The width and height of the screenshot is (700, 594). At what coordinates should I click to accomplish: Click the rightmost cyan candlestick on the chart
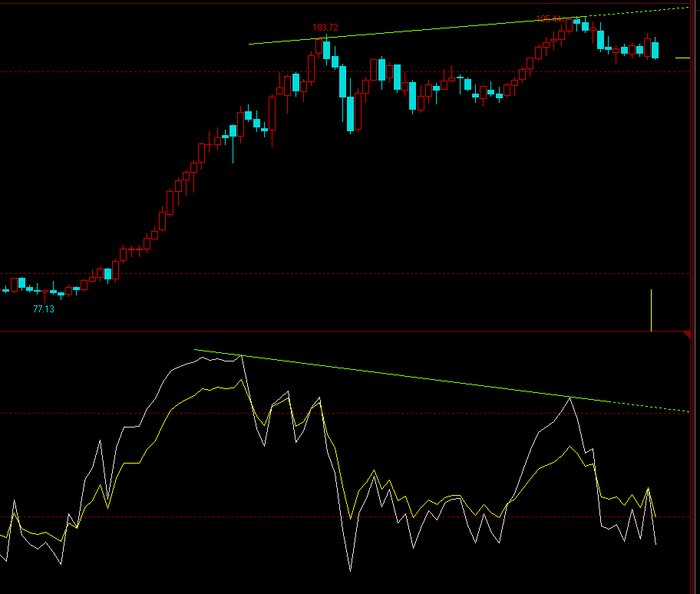click(656, 50)
